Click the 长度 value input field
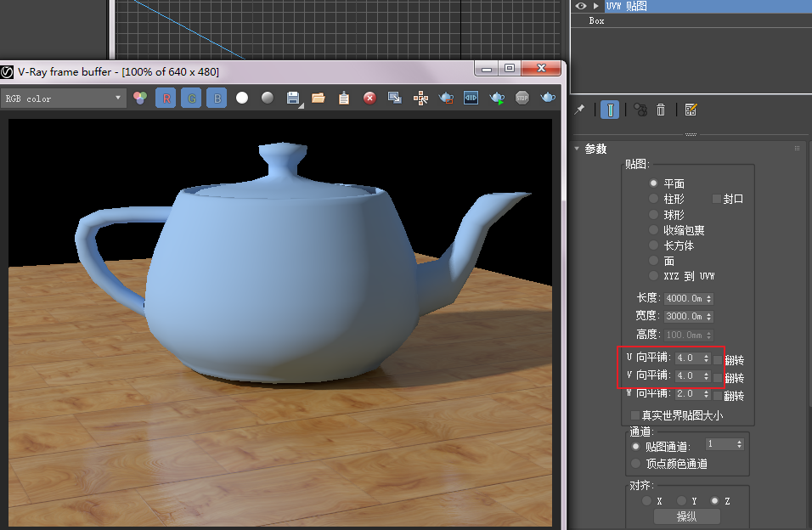This screenshot has width=812, height=530. pyautogui.click(x=685, y=299)
